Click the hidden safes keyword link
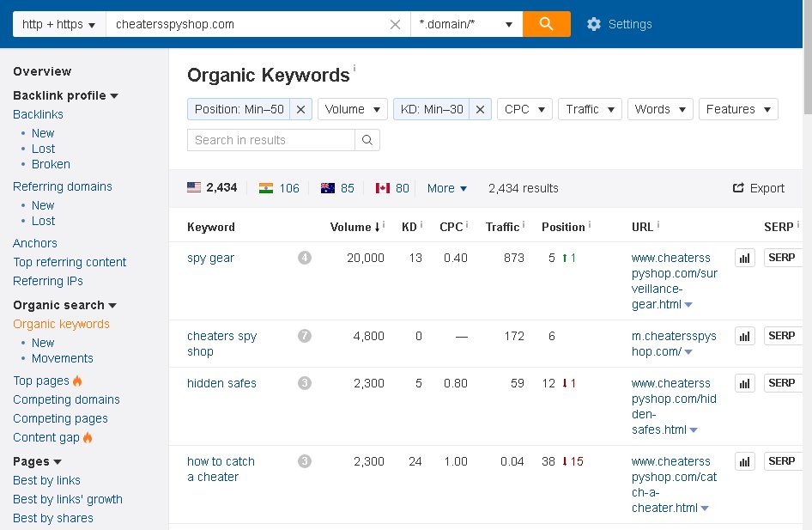Screen dimensions: 812x530 point(221,383)
